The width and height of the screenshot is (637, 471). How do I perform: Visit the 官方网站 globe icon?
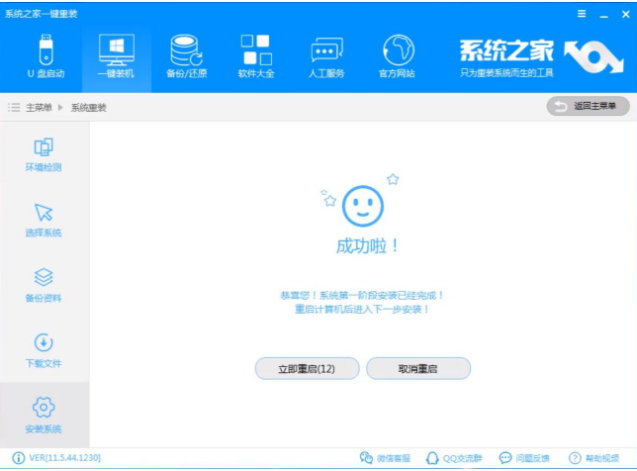point(398,50)
